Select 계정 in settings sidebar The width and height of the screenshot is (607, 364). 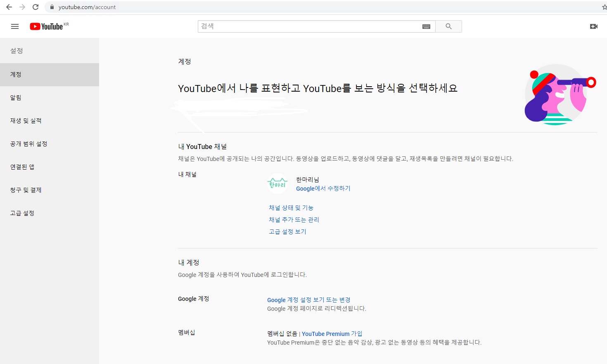[x=50, y=75]
